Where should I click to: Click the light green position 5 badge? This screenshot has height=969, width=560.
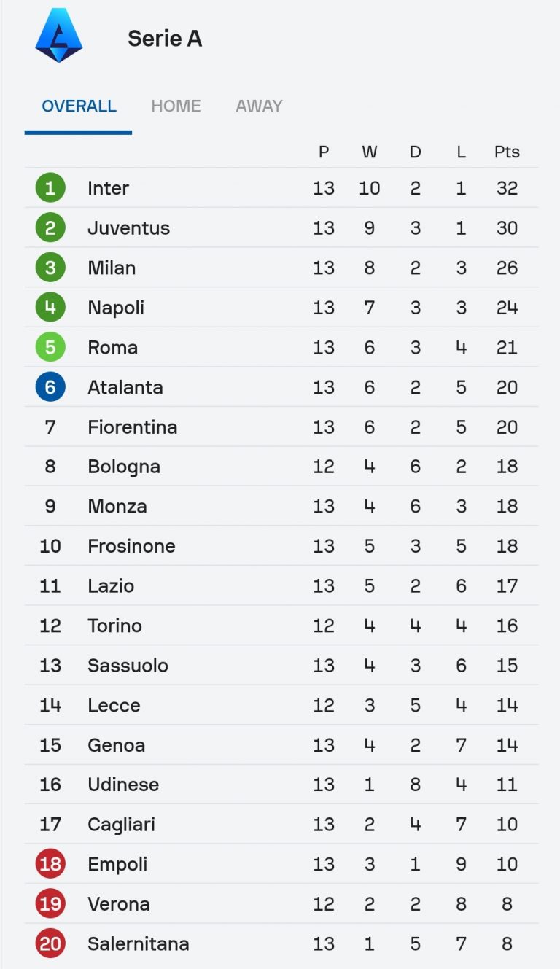50,347
